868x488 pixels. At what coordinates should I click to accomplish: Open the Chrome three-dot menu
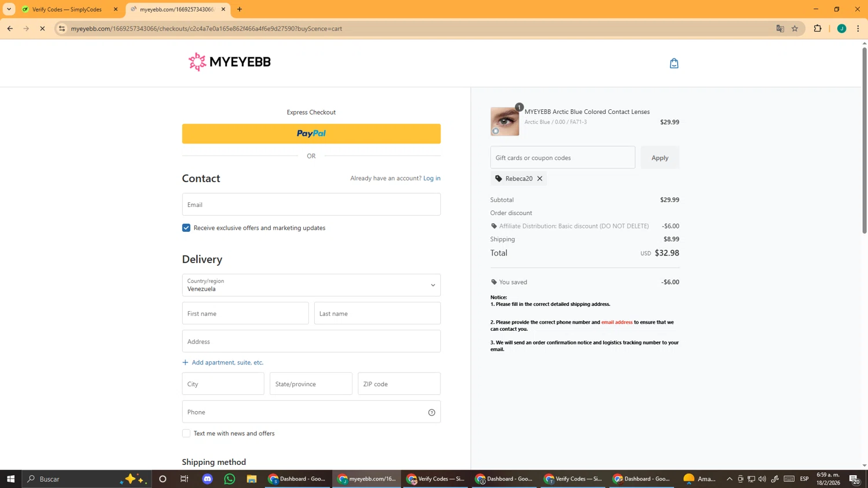tap(858, 28)
